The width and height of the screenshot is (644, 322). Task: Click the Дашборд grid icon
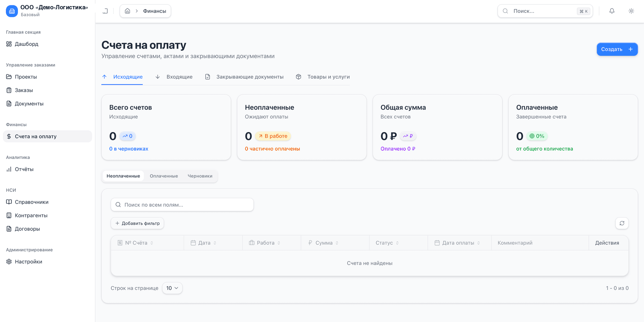[x=9, y=44]
